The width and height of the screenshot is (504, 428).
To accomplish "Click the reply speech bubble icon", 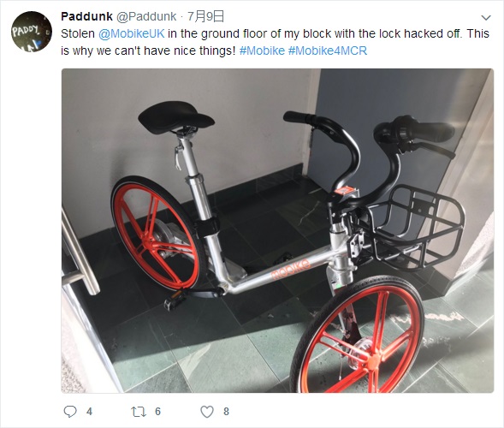I will pos(70,411).
